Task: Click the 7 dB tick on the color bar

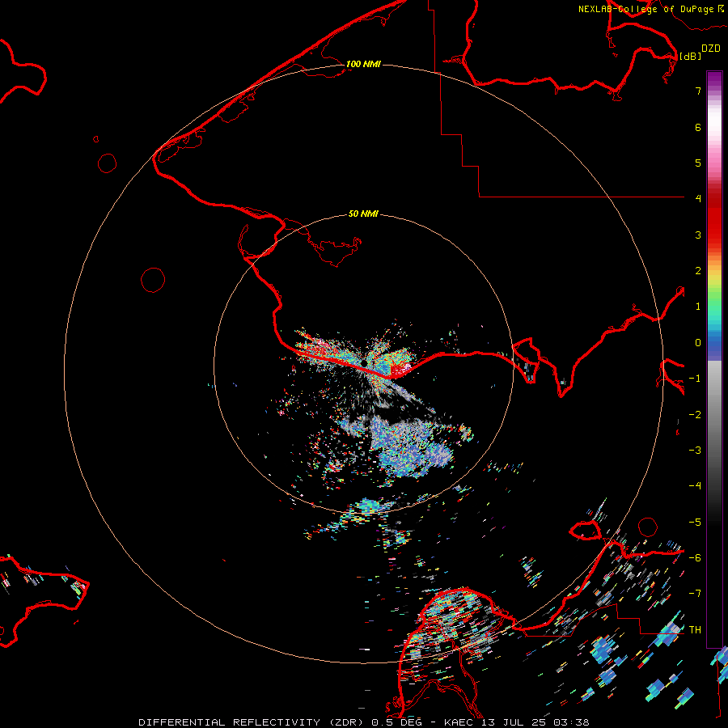Action: coord(698,91)
